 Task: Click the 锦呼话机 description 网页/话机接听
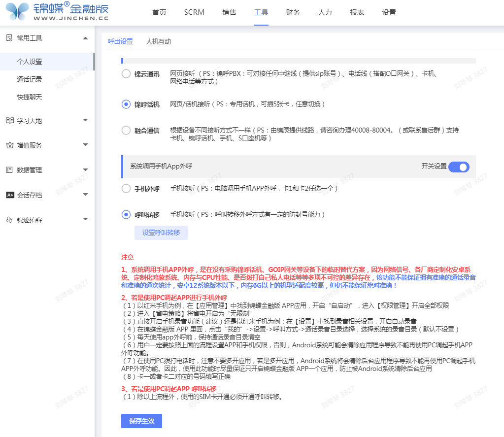pos(247,104)
